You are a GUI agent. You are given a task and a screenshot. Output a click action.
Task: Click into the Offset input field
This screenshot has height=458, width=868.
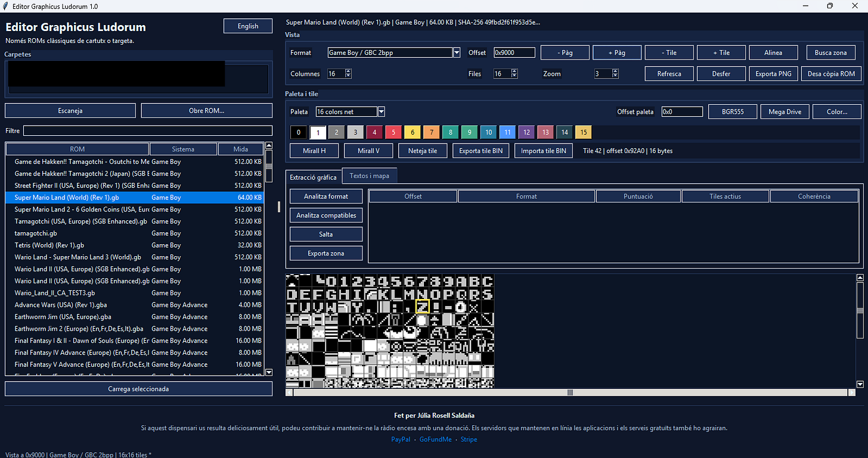point(514,52)
